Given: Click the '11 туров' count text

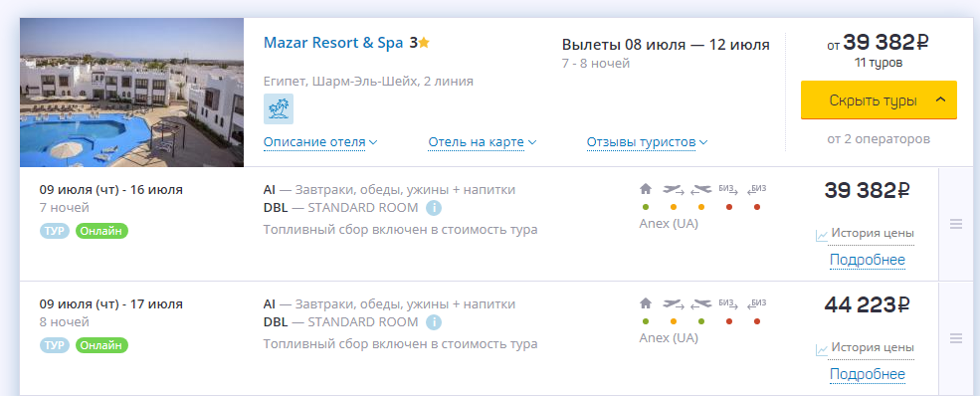Looking at the screenshot, I should (x=879, y=63).
